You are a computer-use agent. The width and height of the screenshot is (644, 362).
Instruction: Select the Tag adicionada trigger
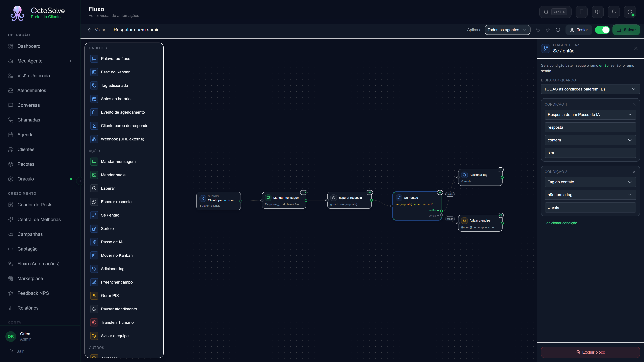point(124,85)
